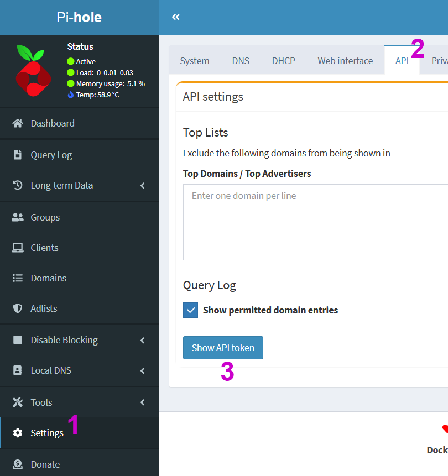Click the Dashboard home icon

[x=18, y=123]
